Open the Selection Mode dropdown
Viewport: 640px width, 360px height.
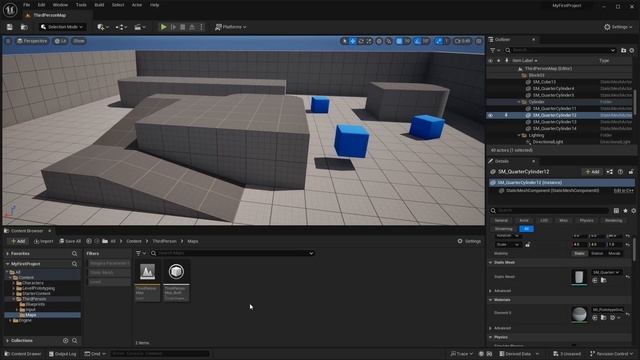coord(62,27)
